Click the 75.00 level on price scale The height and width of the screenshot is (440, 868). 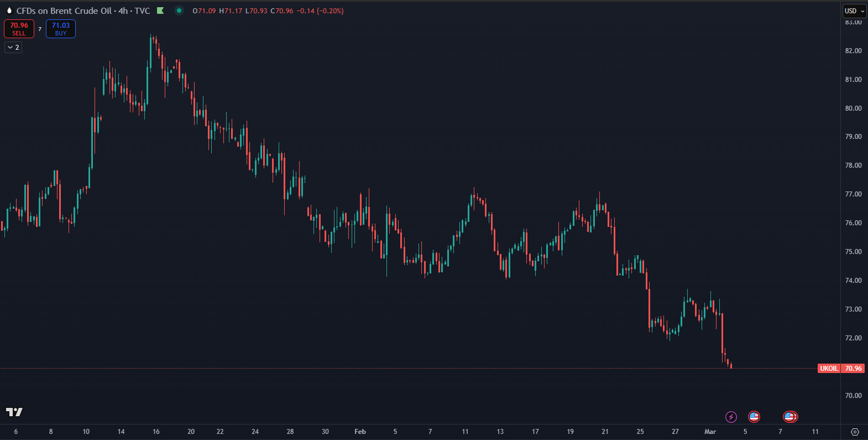pyautogui.click(x=853, y=252)
